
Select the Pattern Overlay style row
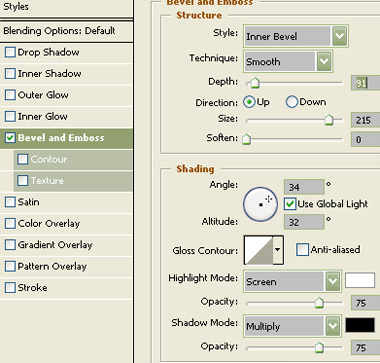[66, 266]
